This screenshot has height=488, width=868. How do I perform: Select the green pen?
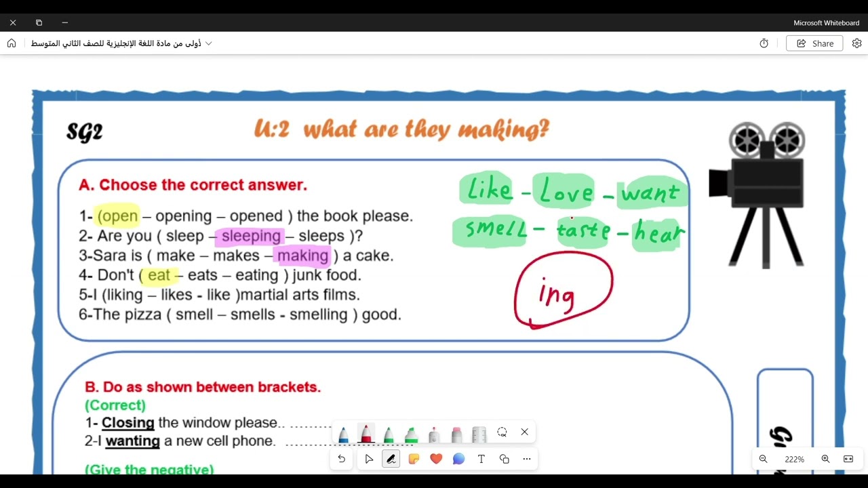point(389,433)
